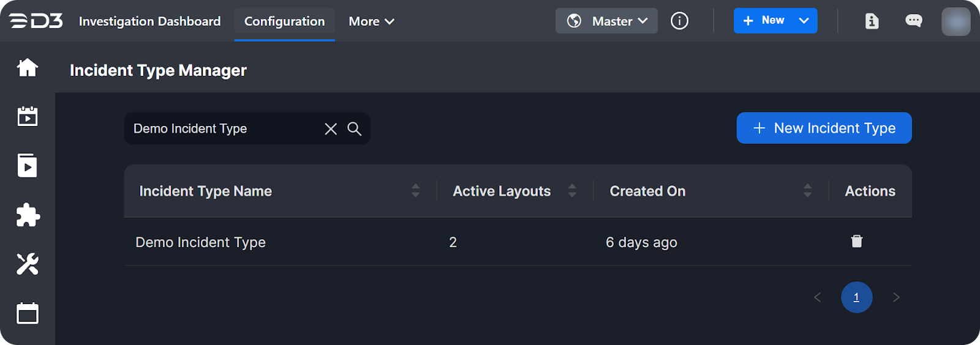Viewport: 980px width, 345px height.
Task: Go to Investigation Dashboard tab
Action: [x=149, y=21]
